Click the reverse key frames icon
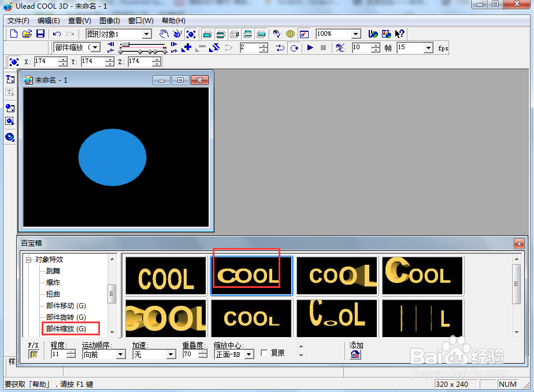534x392 pixels. pyautogui.click(x=214, y=47)
